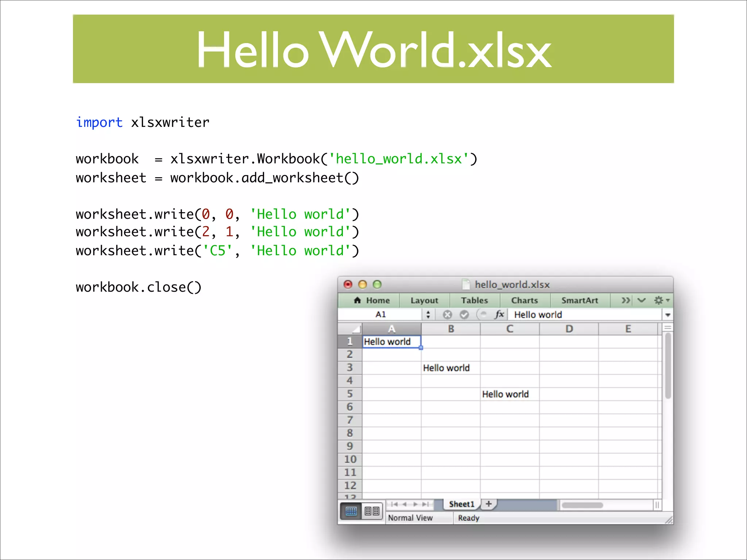Select row 7 header
Screen dimensions: 747x560
[350, 420]
